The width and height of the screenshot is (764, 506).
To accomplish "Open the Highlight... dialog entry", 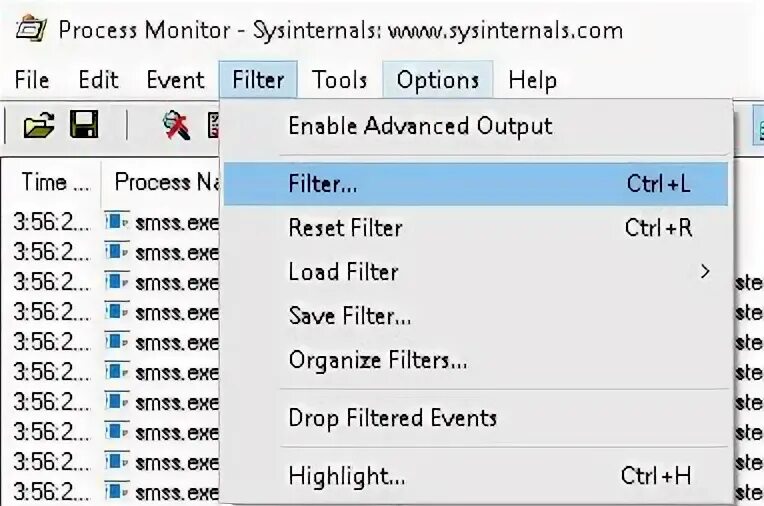I will click(346, 475).
